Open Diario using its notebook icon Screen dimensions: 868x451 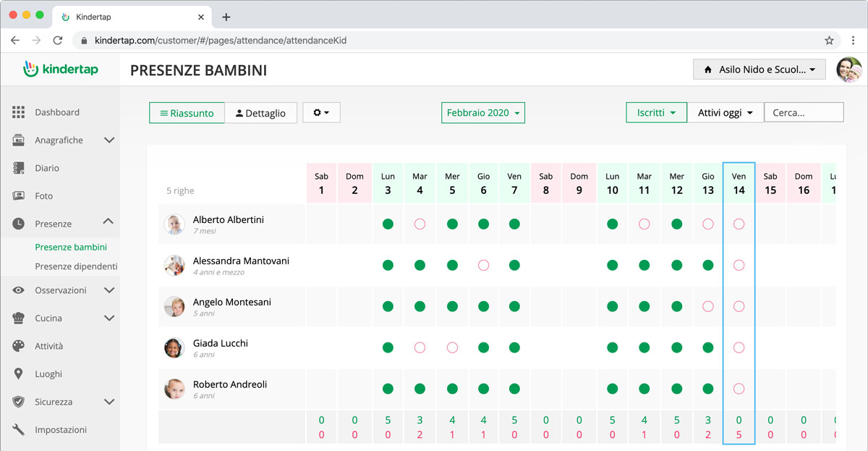pyautogui.click(x=19, y=168)
